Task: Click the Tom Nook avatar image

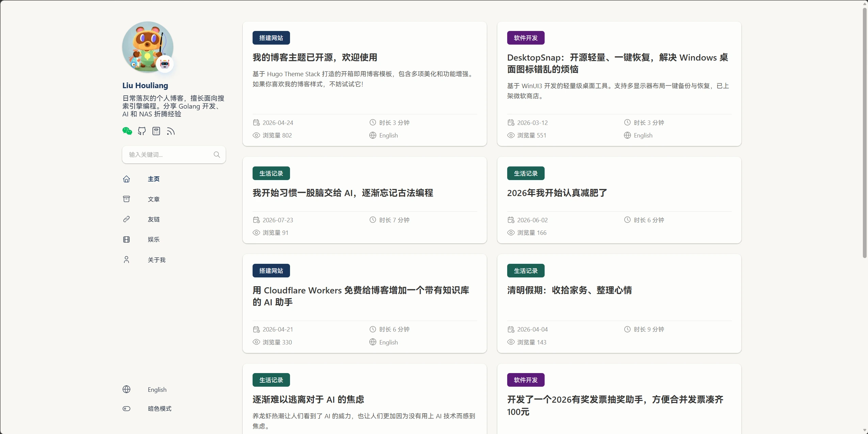Action: (148, 47)
